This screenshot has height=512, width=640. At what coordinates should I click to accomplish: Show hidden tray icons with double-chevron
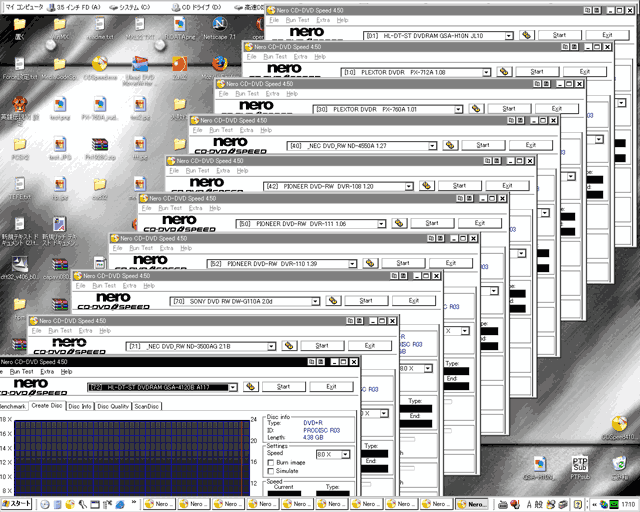[594, 504]
